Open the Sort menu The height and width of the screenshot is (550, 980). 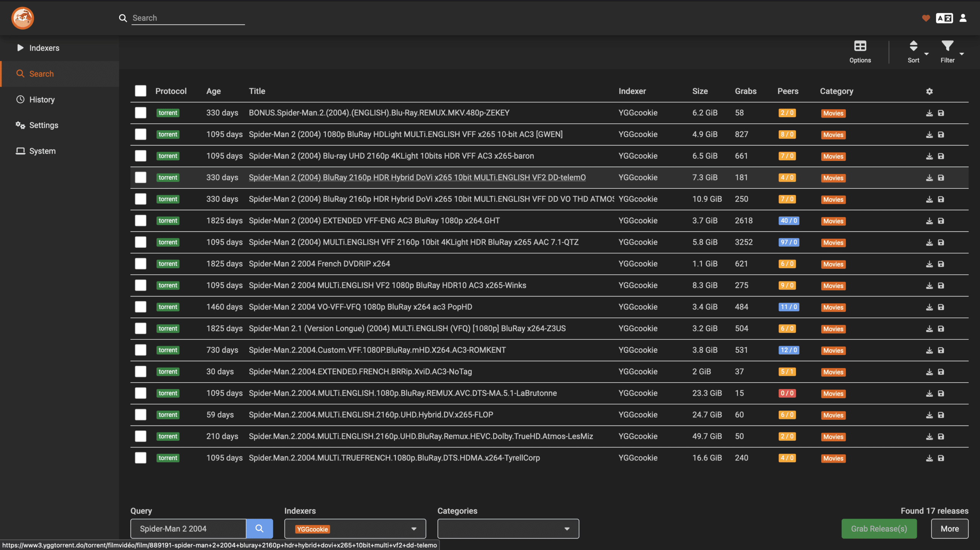pyautogui.click(x=914, y=52)
